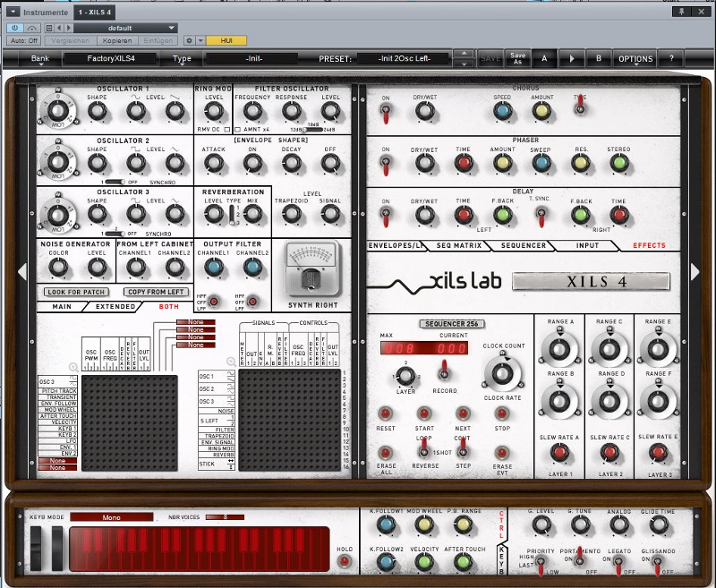Toggle the Chorus ON switch
This screenshot has width=716, height=588.
[x=386, y=112]
